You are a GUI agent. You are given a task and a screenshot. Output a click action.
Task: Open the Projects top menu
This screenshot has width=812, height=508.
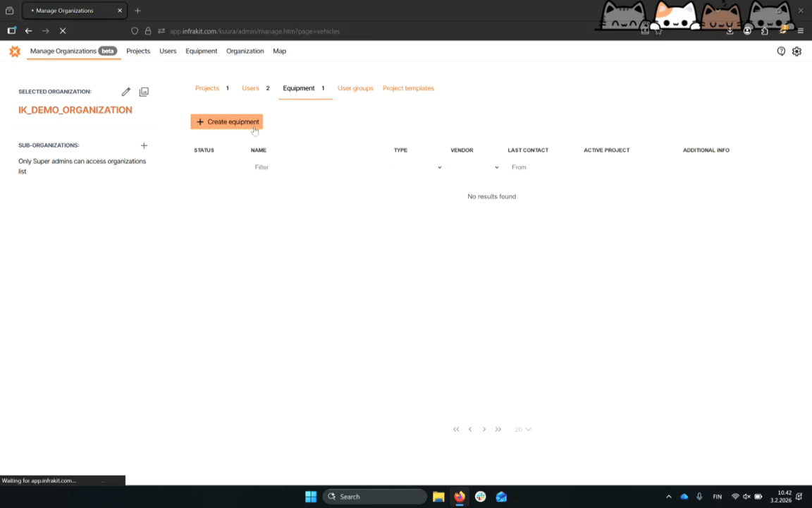point(138,51)
